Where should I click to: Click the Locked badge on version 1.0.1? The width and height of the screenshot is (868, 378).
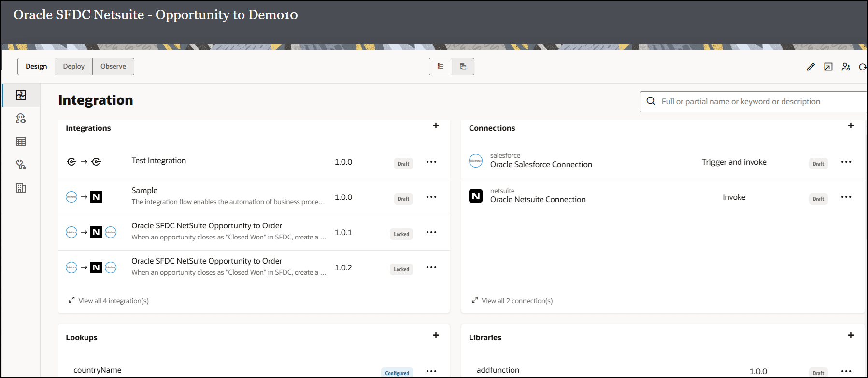coord(401,234)
